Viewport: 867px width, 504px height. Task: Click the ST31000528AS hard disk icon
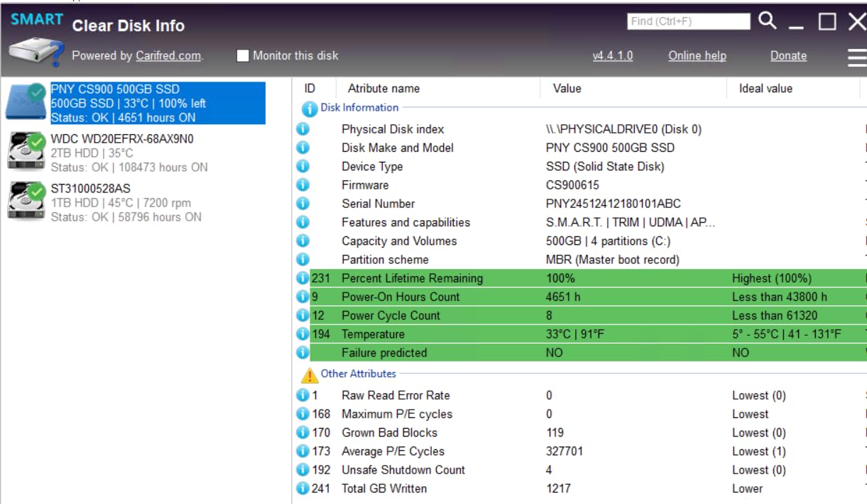[27, 201]
